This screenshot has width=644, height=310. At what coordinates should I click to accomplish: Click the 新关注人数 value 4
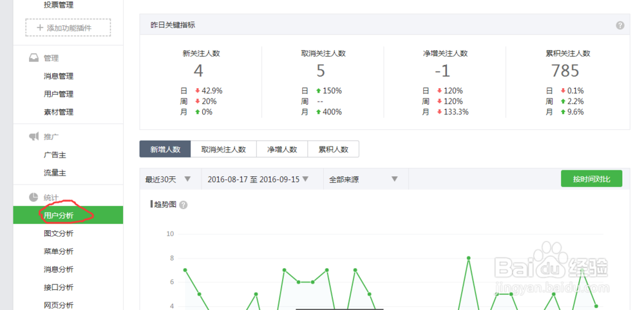(198, 71)
